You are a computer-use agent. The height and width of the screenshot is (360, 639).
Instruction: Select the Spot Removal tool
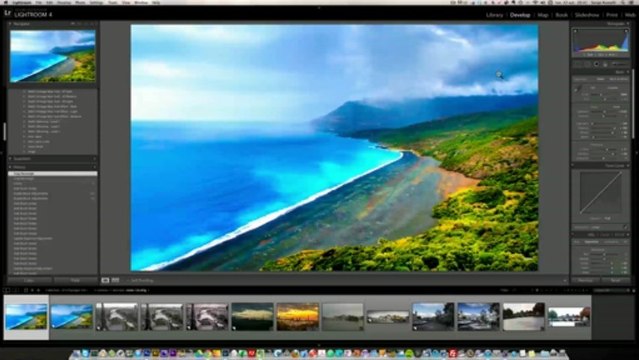tap(587, 64)
